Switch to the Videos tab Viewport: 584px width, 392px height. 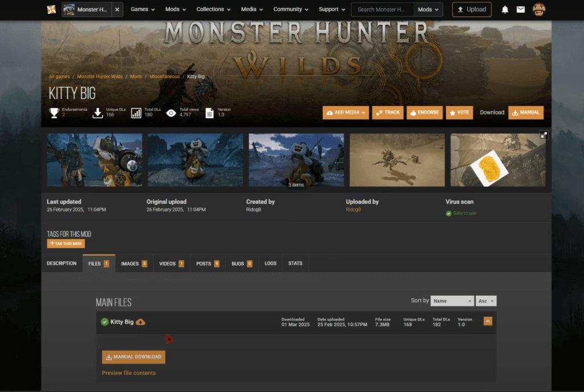[171, 263]
